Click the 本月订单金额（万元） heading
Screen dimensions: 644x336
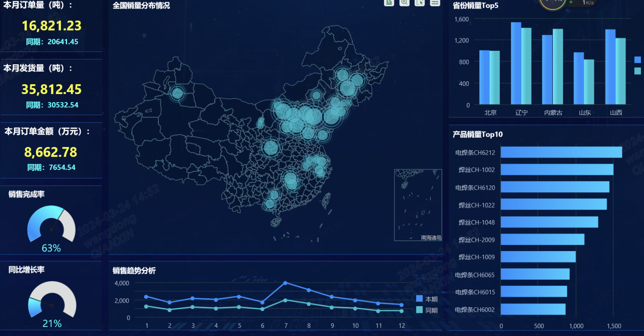pyautogui.click(x=47, y=131)
